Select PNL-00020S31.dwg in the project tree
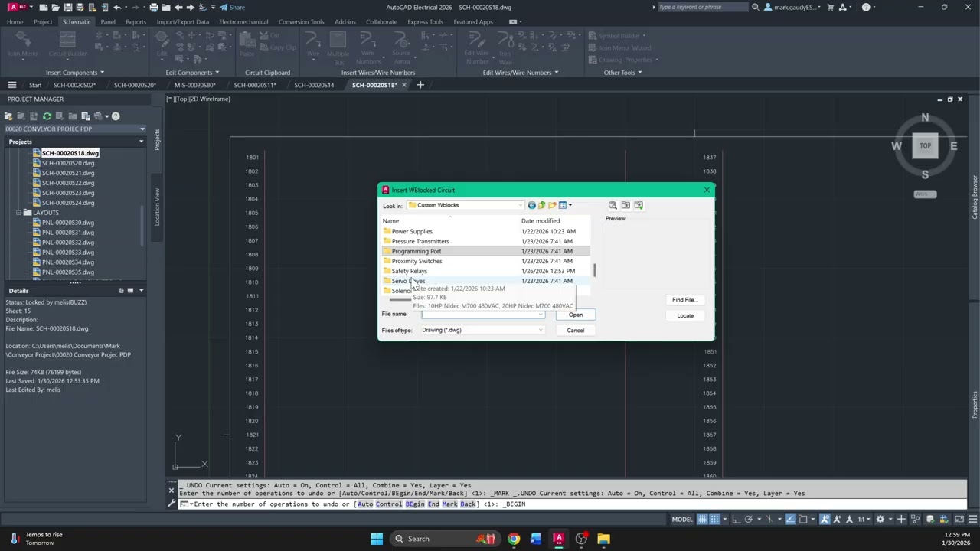 [x=68, y=233]
